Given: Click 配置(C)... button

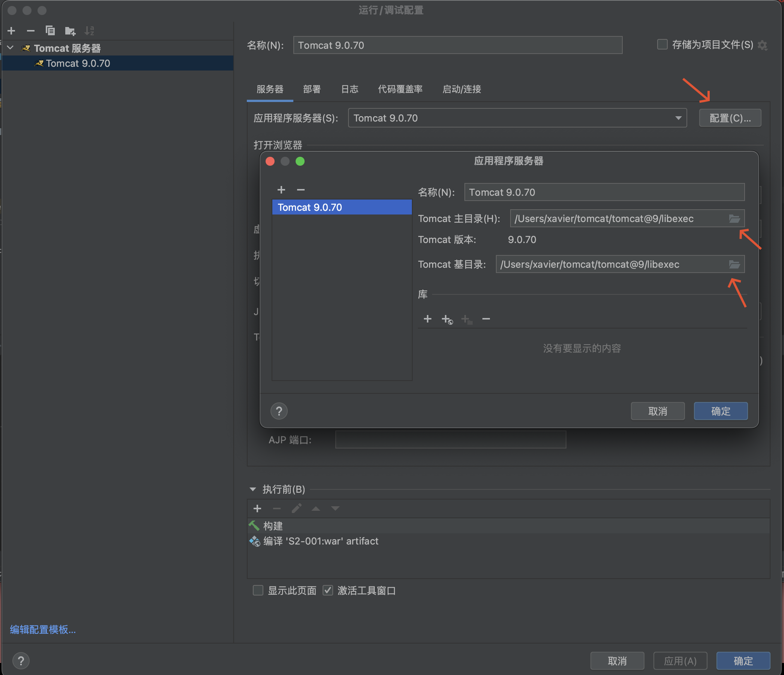Looking at the screenshot, I should [730, 118].
